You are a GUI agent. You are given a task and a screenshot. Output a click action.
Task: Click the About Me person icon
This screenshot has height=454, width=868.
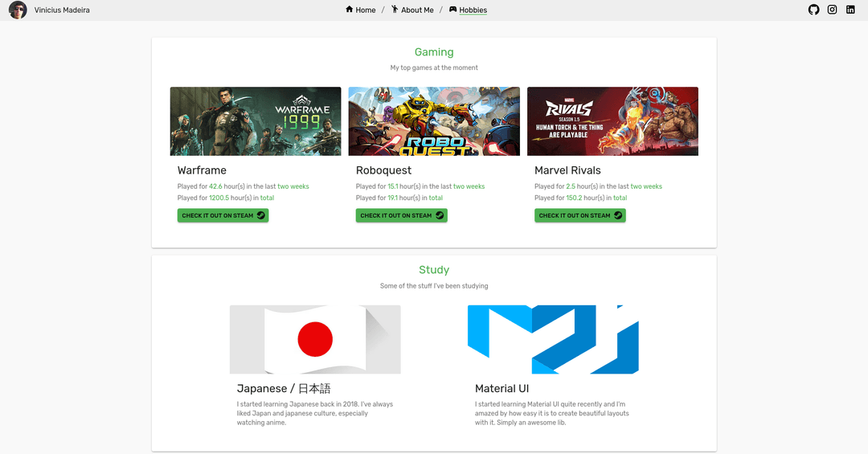coord(395,10)
